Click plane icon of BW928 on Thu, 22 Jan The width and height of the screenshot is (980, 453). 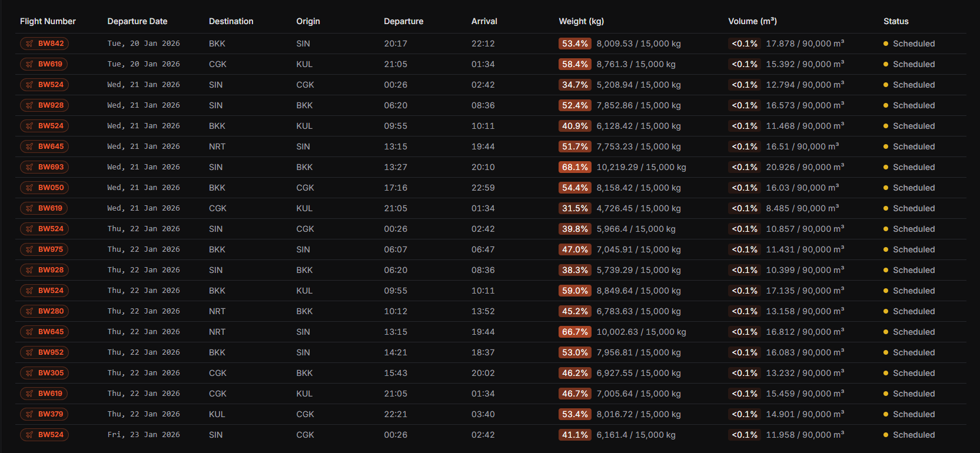click(x=29, y=270)
